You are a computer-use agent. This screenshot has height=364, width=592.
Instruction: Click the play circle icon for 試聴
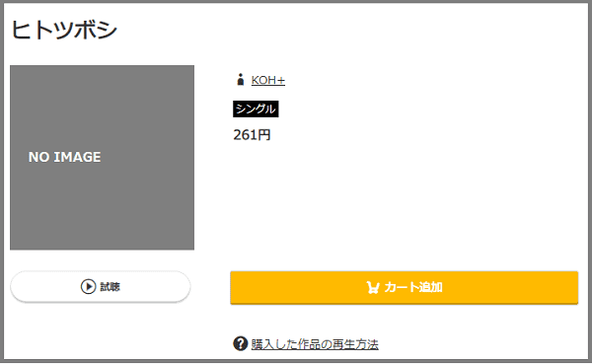pos(88,287)
